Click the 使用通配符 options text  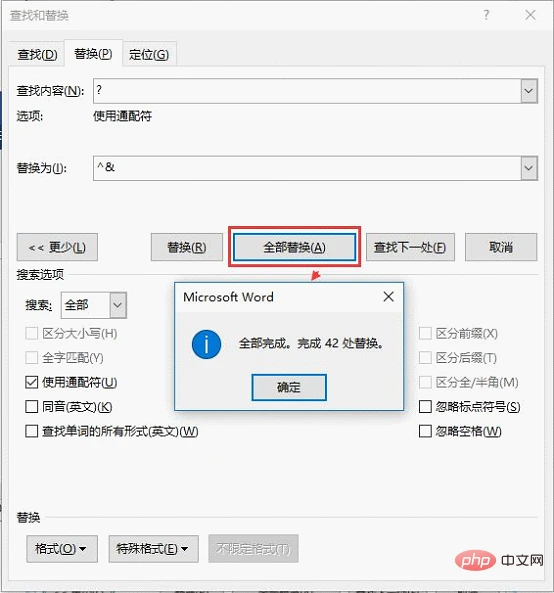pyautogui.click(x=123, y=116)
